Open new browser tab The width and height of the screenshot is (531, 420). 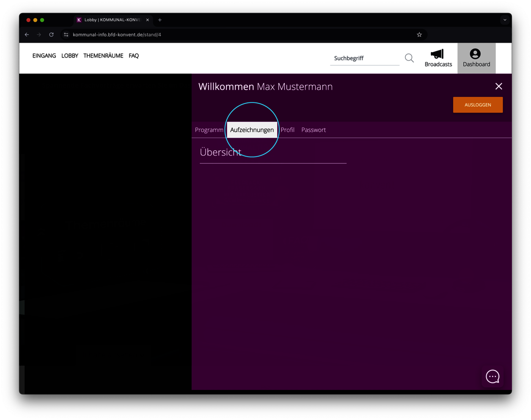(160, 20)
